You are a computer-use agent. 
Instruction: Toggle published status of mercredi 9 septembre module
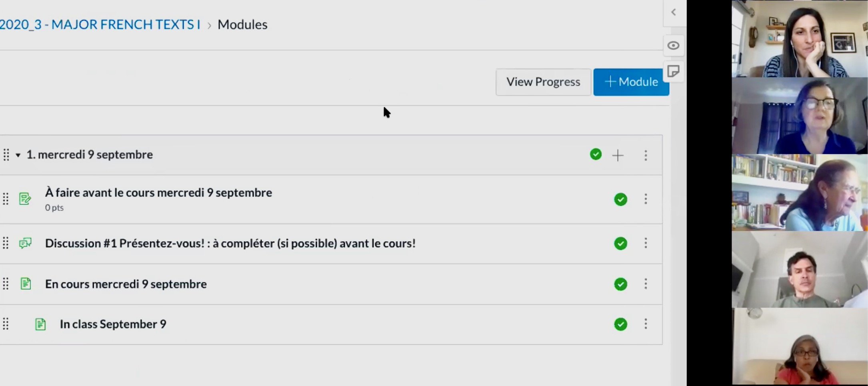coord(596,154)
